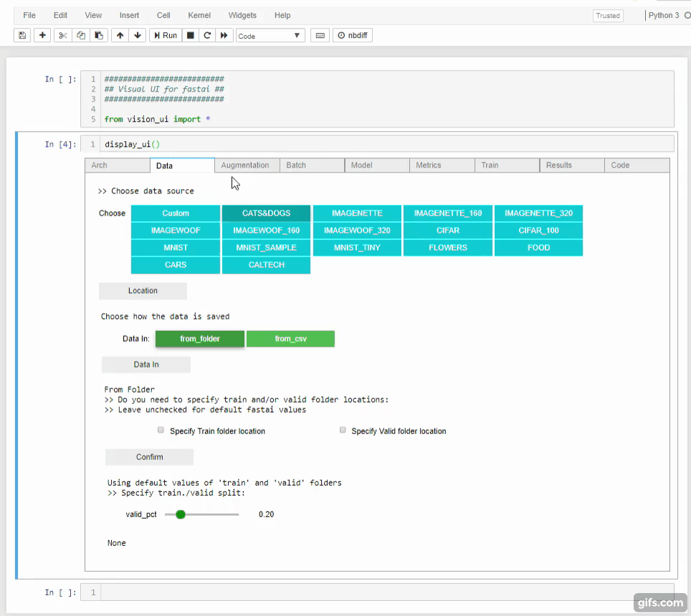Open the Cell menu

pos(163,16)
